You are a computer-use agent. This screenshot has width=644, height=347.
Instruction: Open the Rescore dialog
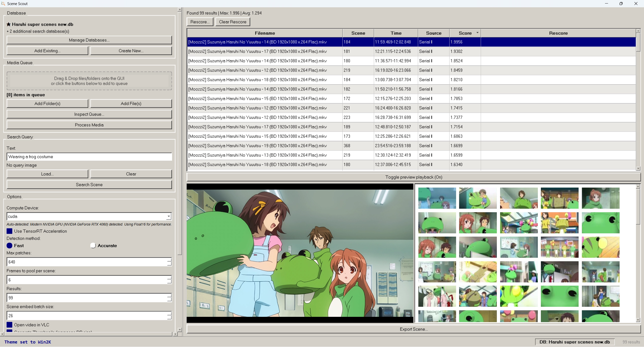(x=200, y=22)
